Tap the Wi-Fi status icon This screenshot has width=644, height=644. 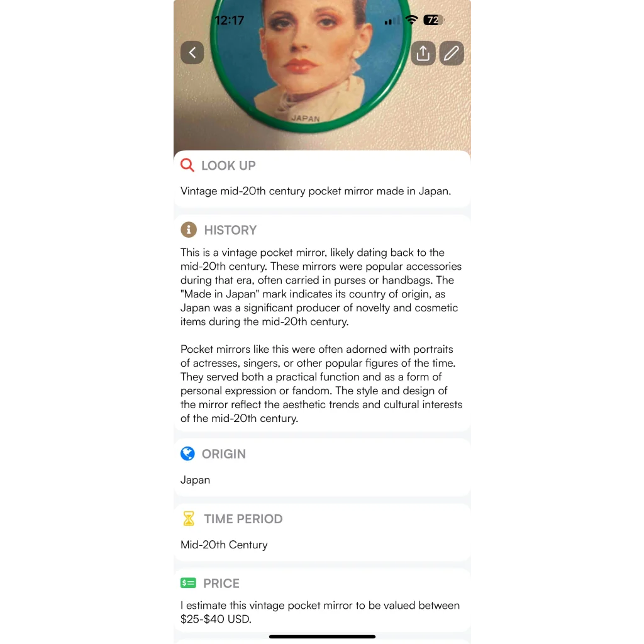click(x=411, y=19)
